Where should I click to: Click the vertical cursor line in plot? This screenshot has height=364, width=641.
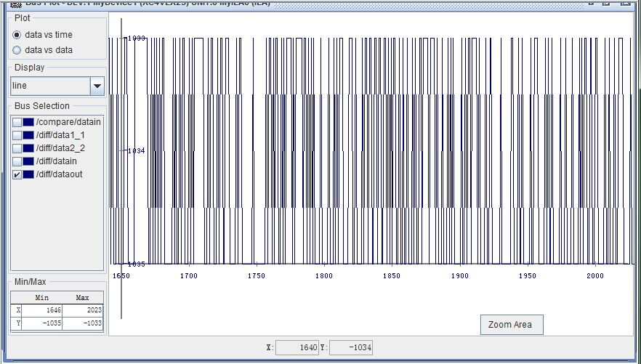point(121,168)
